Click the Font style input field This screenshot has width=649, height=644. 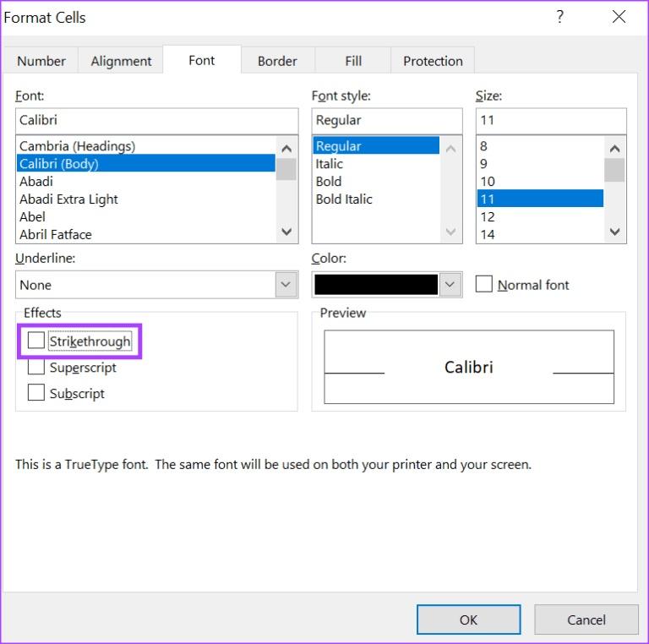(x=387, y=121)
